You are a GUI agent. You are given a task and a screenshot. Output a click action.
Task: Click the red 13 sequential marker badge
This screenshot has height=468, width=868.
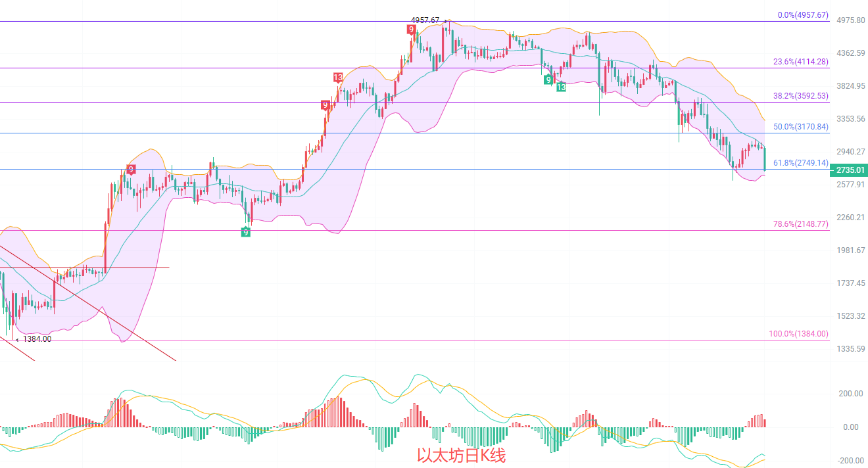click(x=337, y=78)
